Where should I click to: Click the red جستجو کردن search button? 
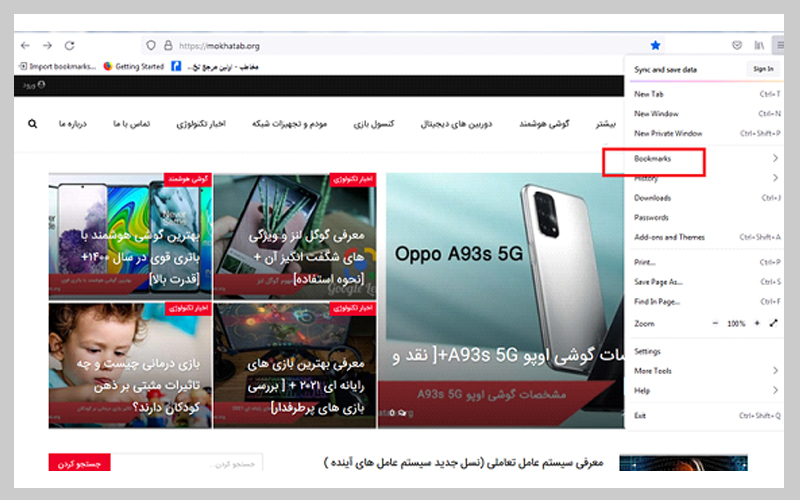click(80, 463)
